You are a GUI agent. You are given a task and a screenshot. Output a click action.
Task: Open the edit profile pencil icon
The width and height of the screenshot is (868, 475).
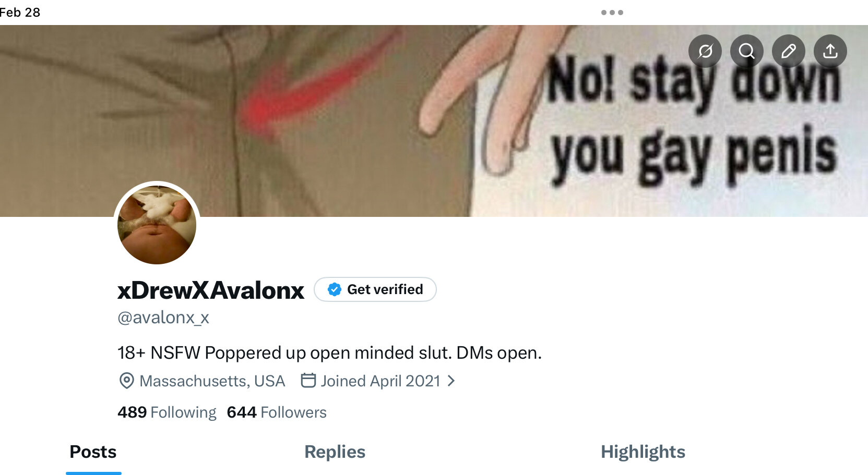point(789,51)
